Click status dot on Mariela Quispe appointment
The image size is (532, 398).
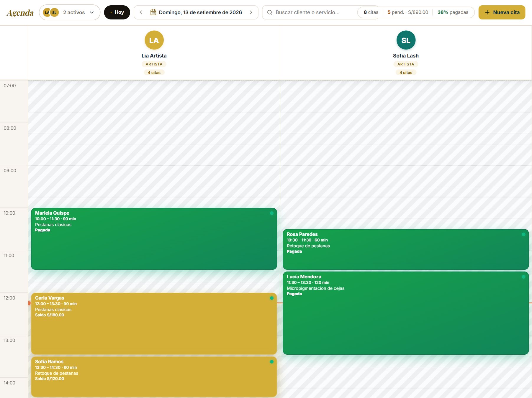coord(271,213)
